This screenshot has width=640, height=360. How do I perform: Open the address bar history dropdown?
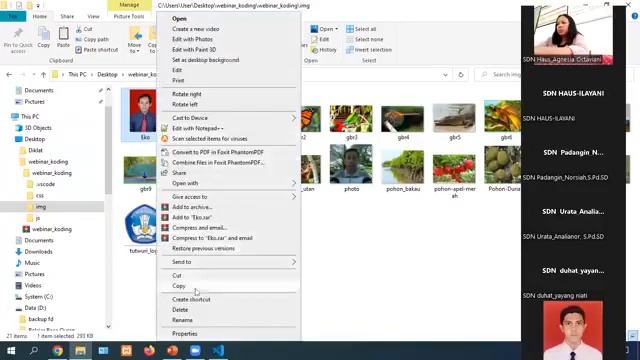445,75
